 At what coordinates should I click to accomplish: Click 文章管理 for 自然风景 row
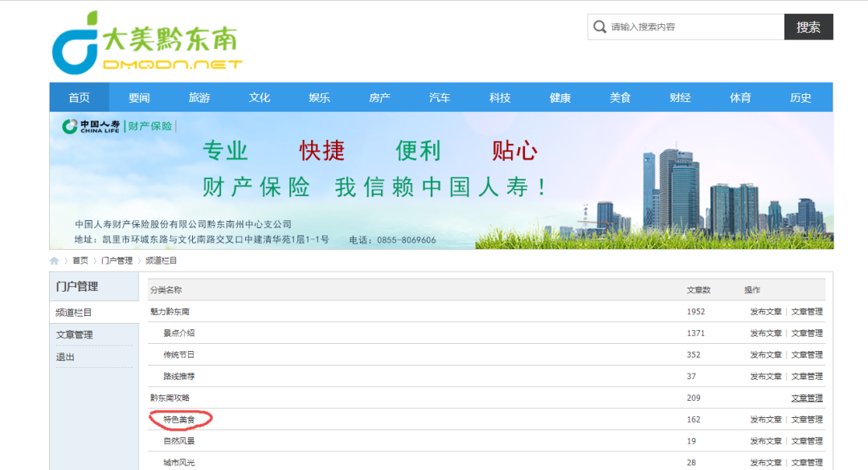[x=807, y=440]
